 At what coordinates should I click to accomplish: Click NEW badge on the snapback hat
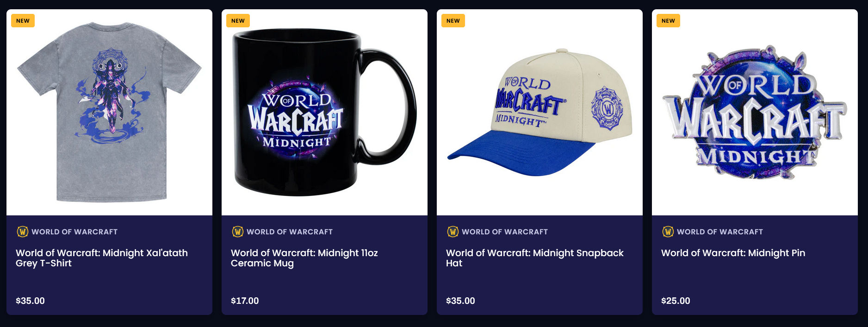point(453,21)
